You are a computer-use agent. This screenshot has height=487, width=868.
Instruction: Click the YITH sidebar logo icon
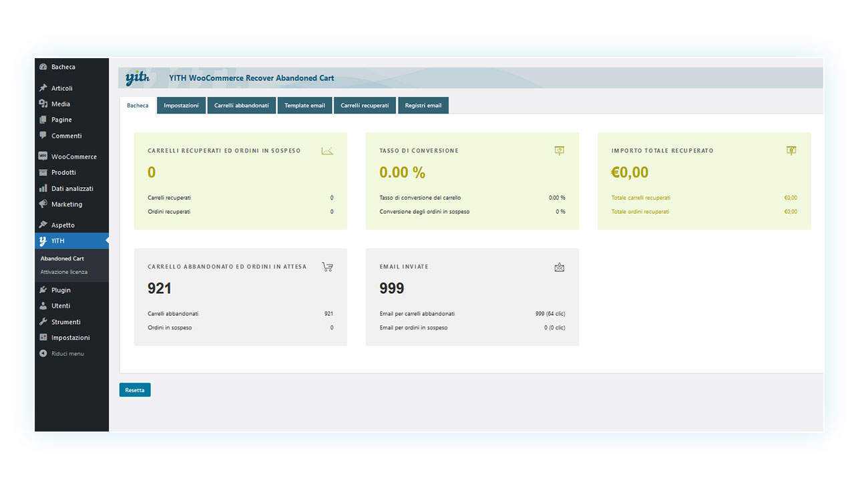[43, 241]
